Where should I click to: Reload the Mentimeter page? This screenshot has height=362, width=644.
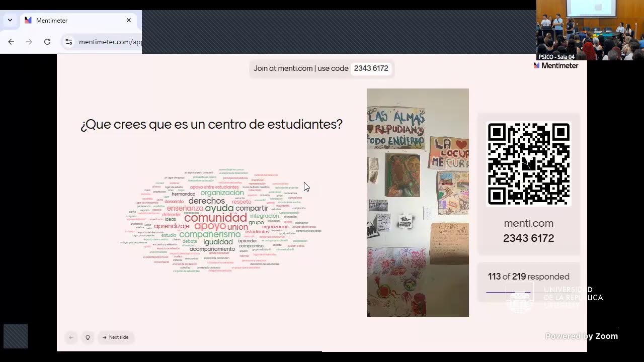click(47, 42)
